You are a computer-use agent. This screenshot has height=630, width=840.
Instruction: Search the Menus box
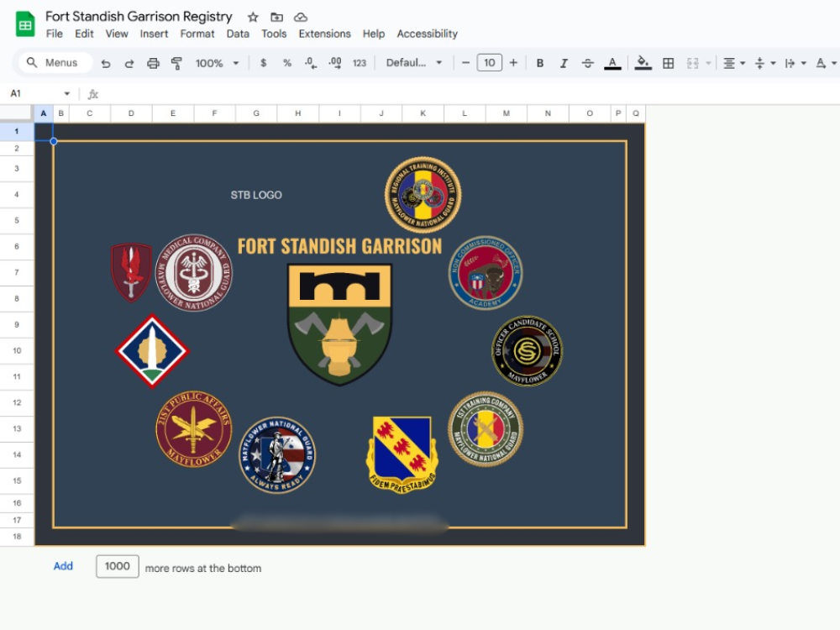pos(55,63)
